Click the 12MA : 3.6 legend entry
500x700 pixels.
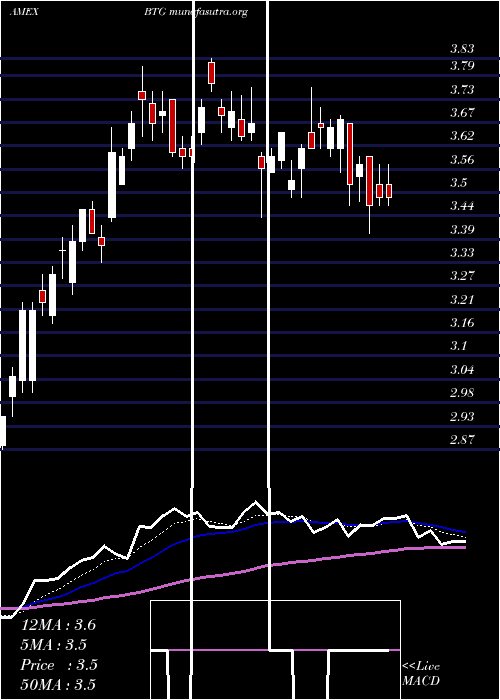pyautogui.click(x=58, y=625)
